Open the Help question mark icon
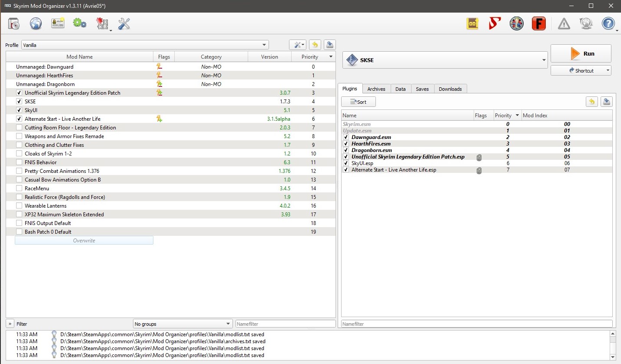The image size is (621, 364). coord(608,23)
